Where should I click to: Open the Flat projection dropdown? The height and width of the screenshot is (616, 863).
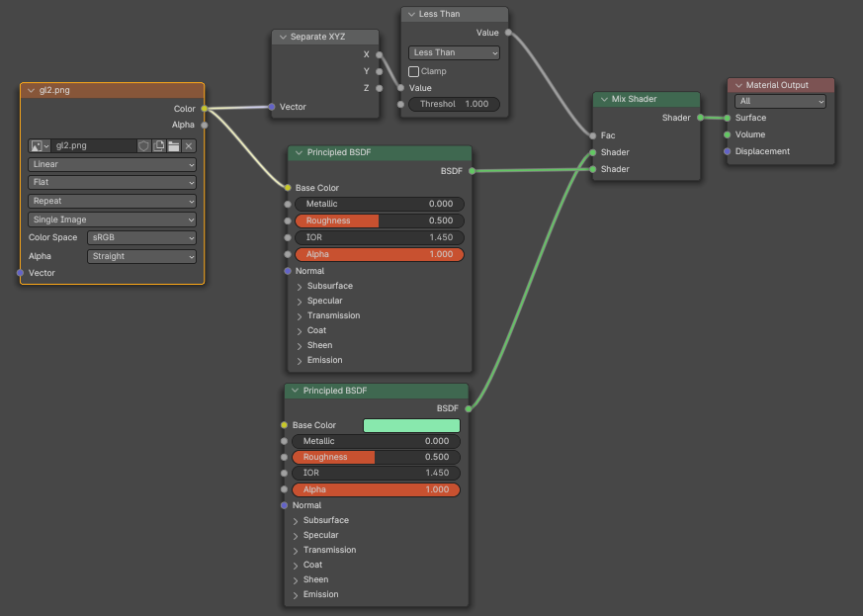pyautogui.click(x=113, y=182)
